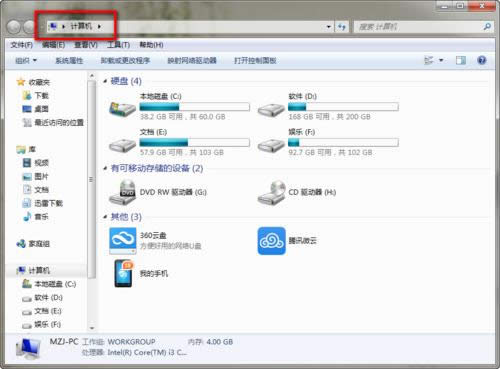Open 图片 library in sidebar

pos(35,176)
